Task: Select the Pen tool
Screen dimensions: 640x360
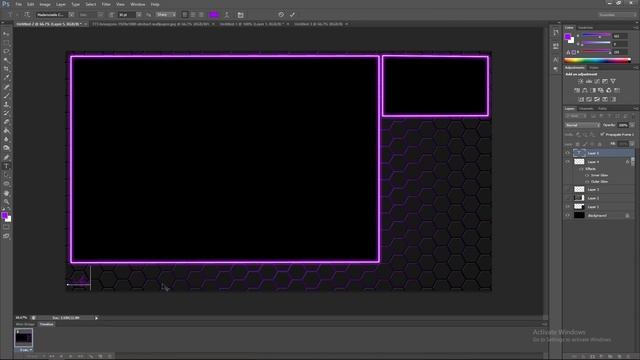Action: click(x=6, y=157)
